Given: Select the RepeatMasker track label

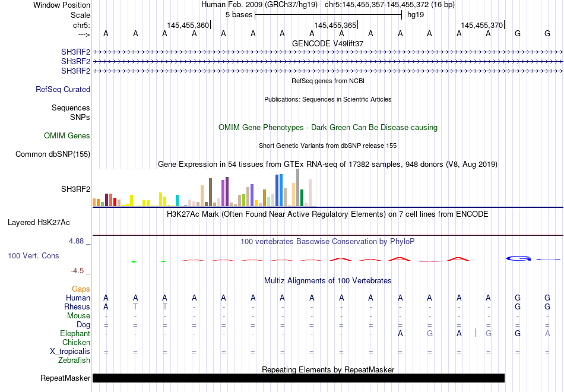Looking at the screenshot, I should (65, 378).
